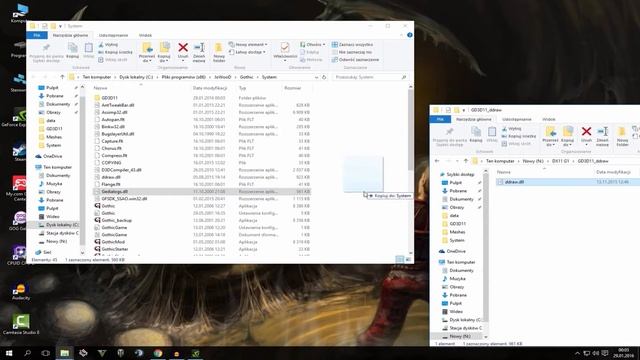Screen dimensions: 640x360
Task: Click Kopiuj do in GD3D11_ddraw window ribbon
Action: pyautogui.click(x=567, y=136)
